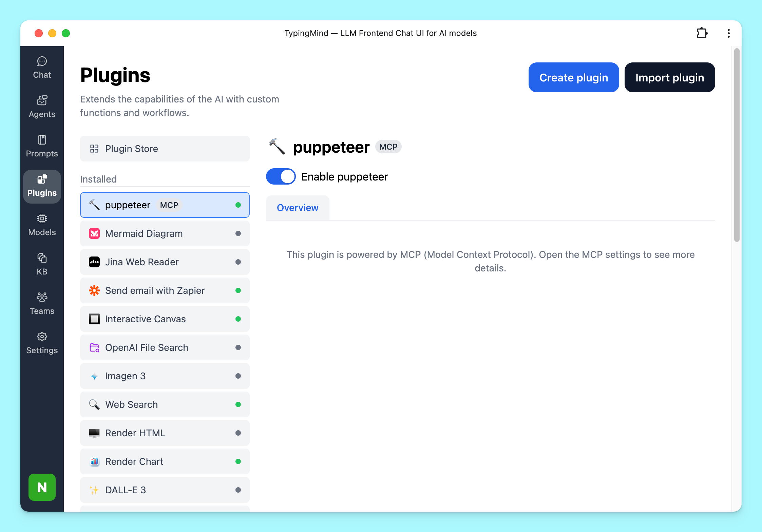Select the Render HTML plugin name
This screenshot has width=762, height=532.
(x=135, y=433)
